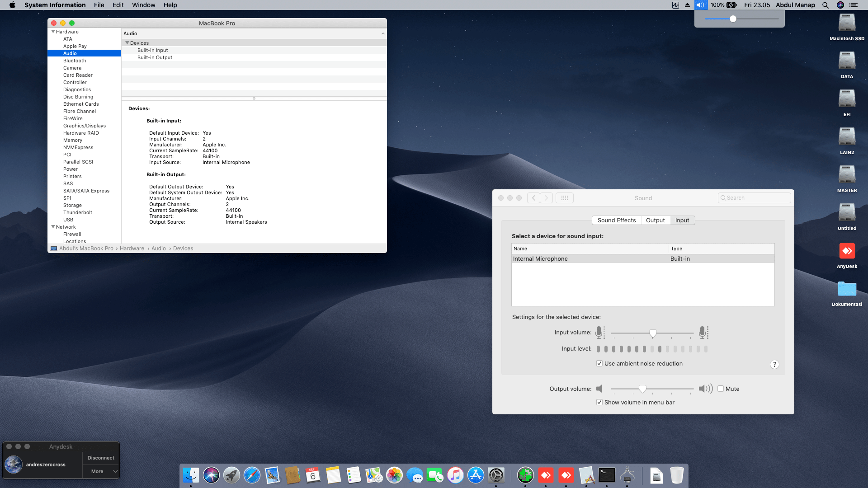Image resolution: width=868 pixels, height=488 pixels.
Task: Toggle Show volume in menu bar
Action: tap(599, 402)
